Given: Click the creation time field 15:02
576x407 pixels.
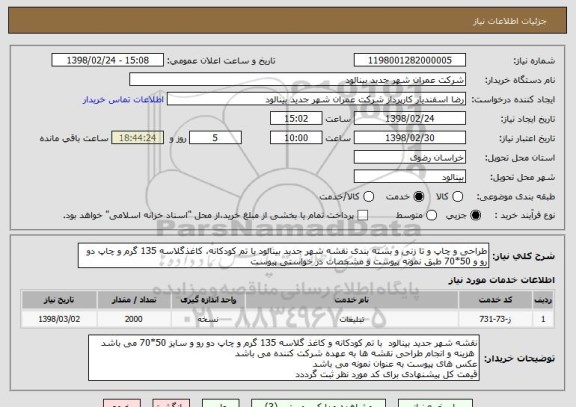Looking at the screenshot, I should [296, 119].
